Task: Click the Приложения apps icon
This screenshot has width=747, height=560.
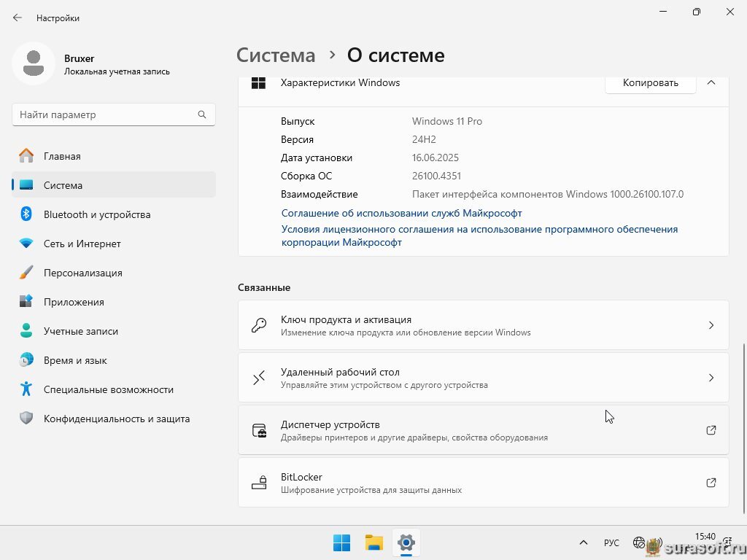Action: pos(26,301)
